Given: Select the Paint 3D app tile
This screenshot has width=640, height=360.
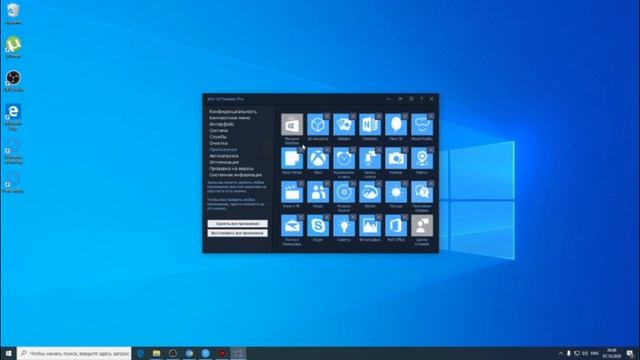Looking at the screenshot, I should click(396, 124).
